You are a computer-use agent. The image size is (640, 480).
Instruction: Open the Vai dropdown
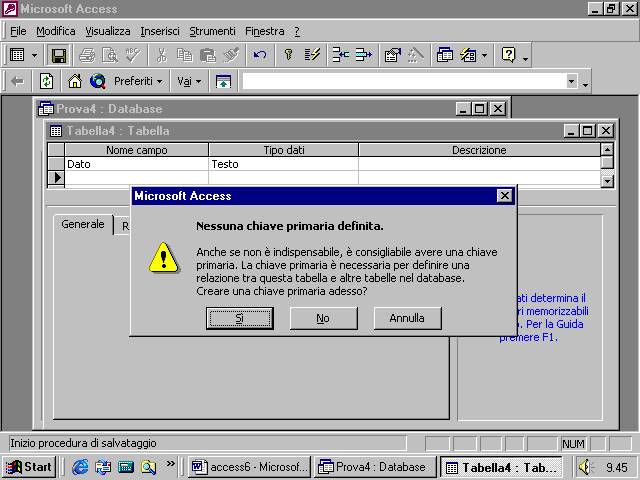click(189, 81)
